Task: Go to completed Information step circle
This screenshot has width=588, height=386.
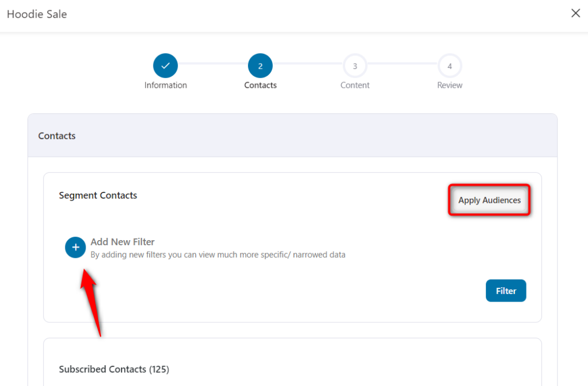Action: [x=165, y=65]
